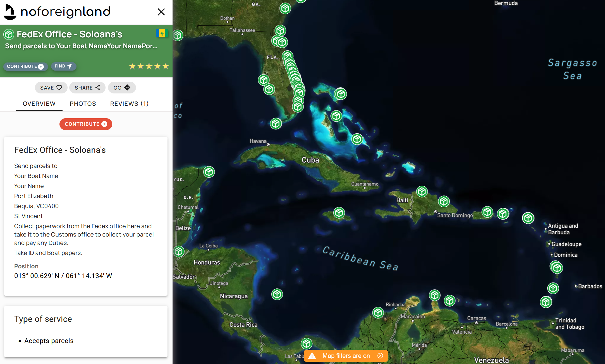Screen dimensions: 605x364
Task: Click the five-star rating
Action: pos(149,66)
